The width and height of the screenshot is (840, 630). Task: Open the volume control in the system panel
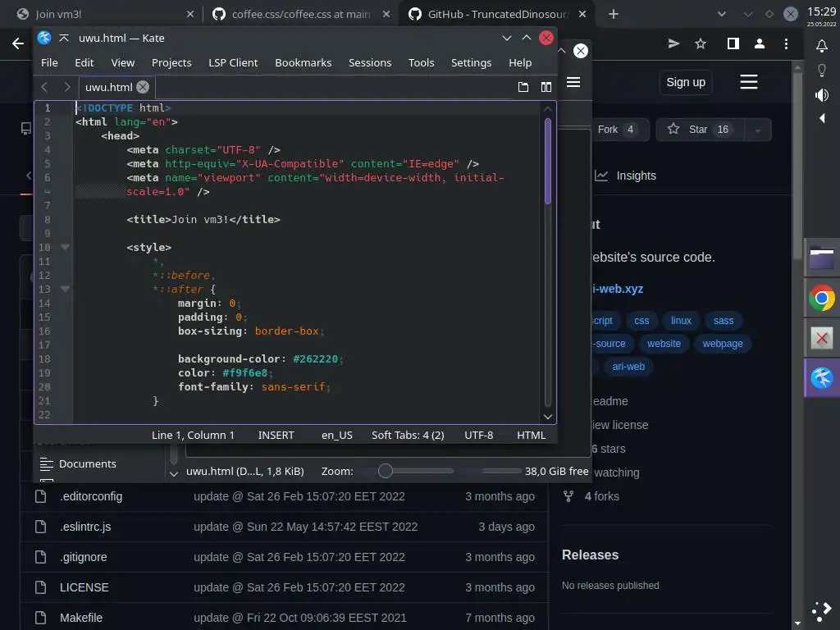(822, 95)
